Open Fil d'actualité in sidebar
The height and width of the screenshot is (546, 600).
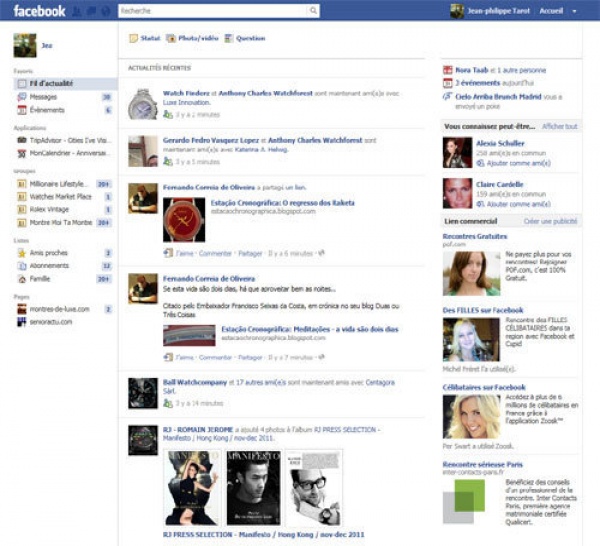click(65, 83)
